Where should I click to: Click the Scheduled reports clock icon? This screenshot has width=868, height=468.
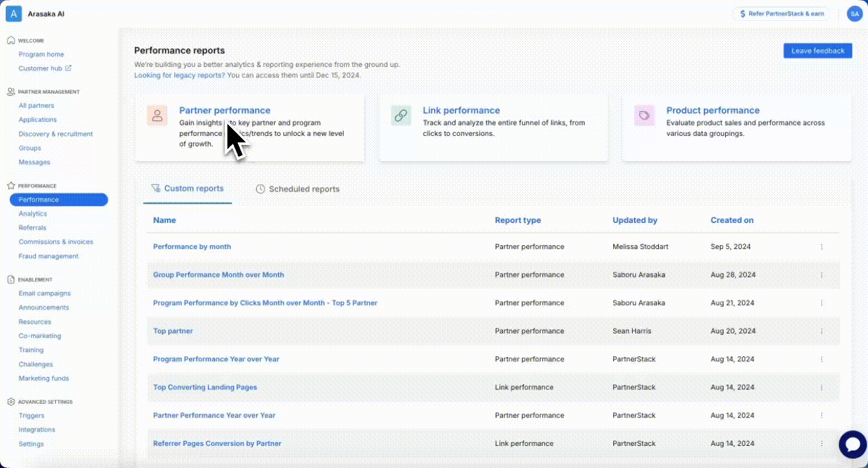pos(261,189)
